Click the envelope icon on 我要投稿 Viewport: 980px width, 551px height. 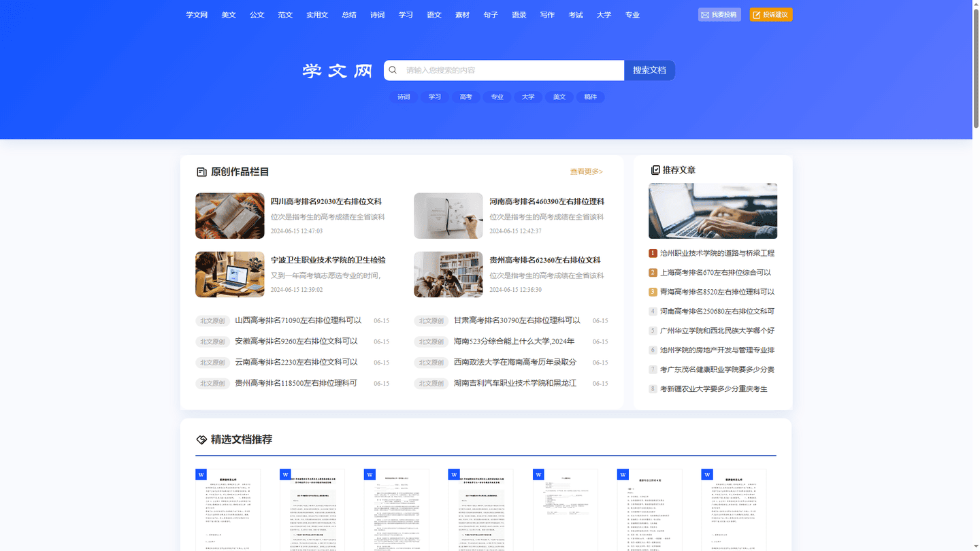coord(705,15)
